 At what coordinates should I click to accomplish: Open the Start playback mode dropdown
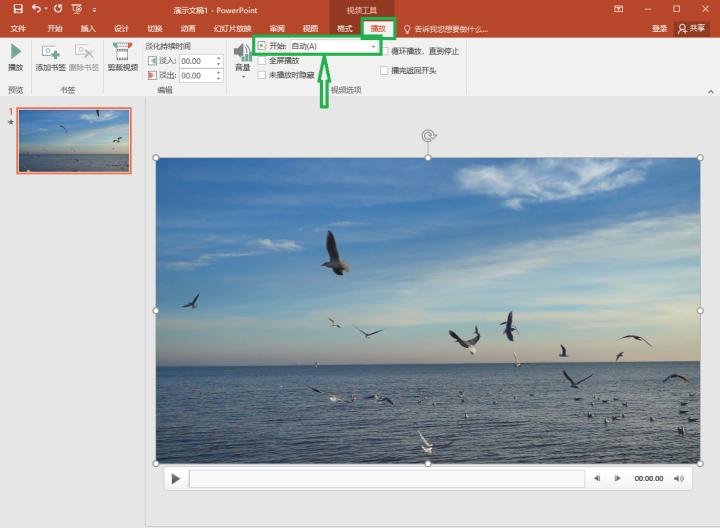pos(374,46)
